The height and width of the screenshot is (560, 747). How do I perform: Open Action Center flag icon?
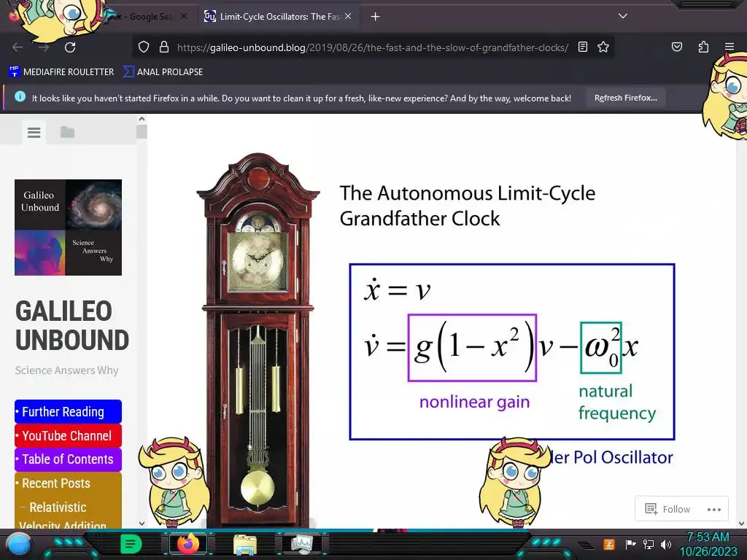point(630,544)
